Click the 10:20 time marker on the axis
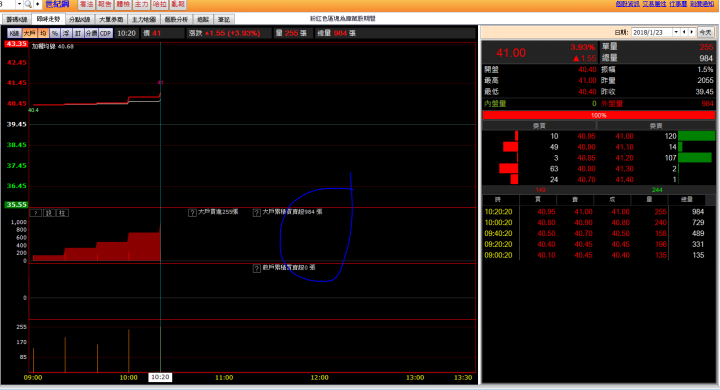The image size is (720, 390). pos(160,377)
